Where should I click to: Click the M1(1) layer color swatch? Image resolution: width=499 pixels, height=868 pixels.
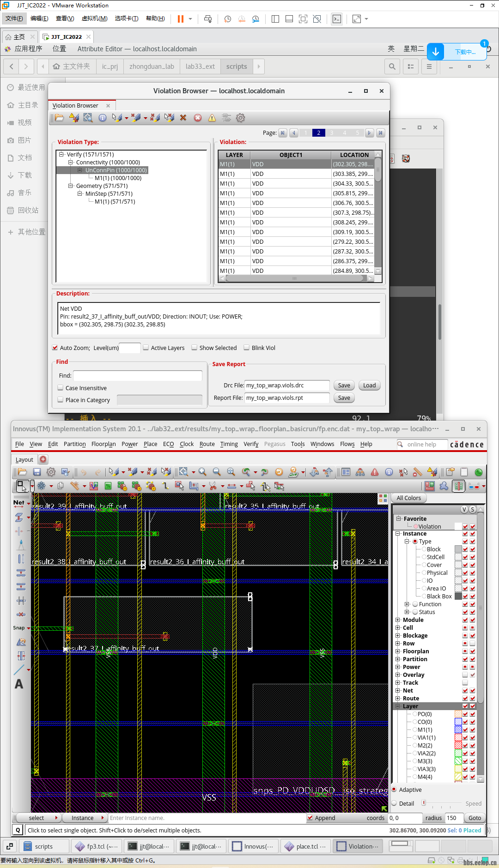click(458, 729)
